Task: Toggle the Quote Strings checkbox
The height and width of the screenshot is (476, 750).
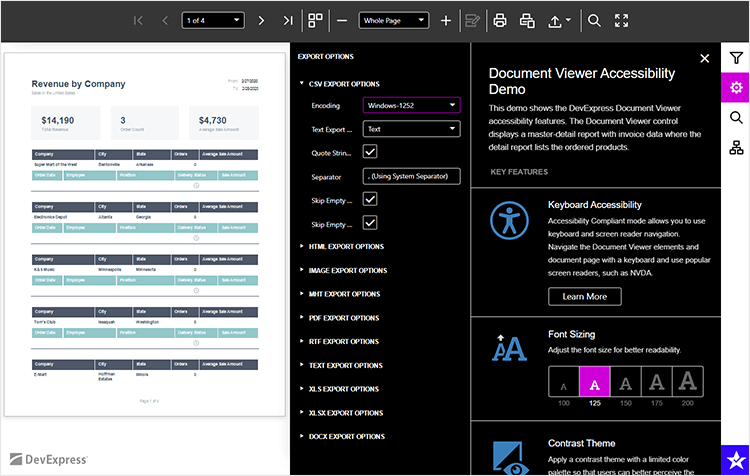Action: 370,152
